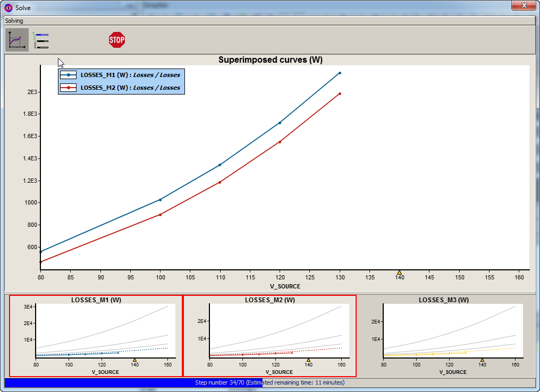Close the Solve window
This screenshot has width=540, height=392.
(524, 6)
